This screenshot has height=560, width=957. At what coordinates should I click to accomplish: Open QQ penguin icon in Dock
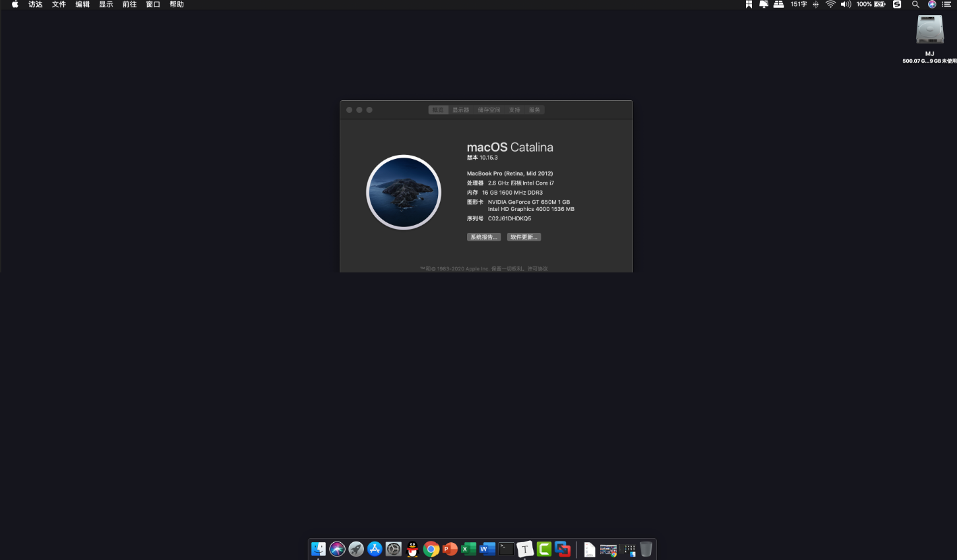tap(412, 549)
